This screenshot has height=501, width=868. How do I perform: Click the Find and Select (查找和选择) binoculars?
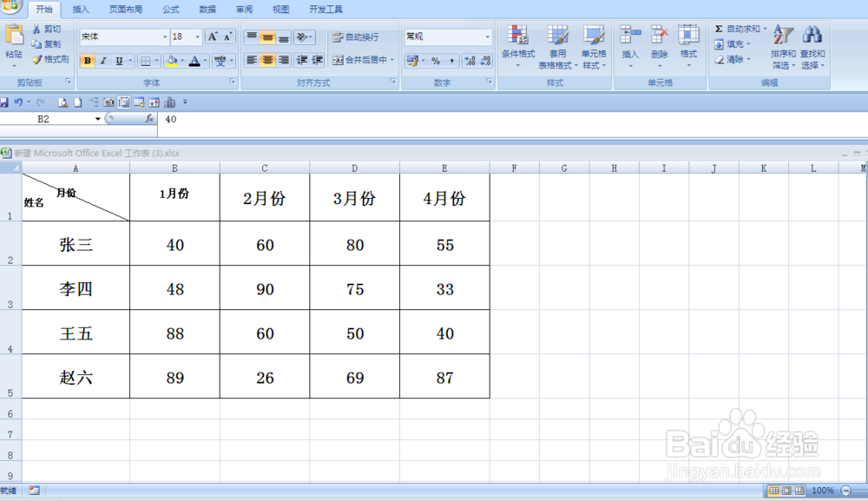pos(812,35)
